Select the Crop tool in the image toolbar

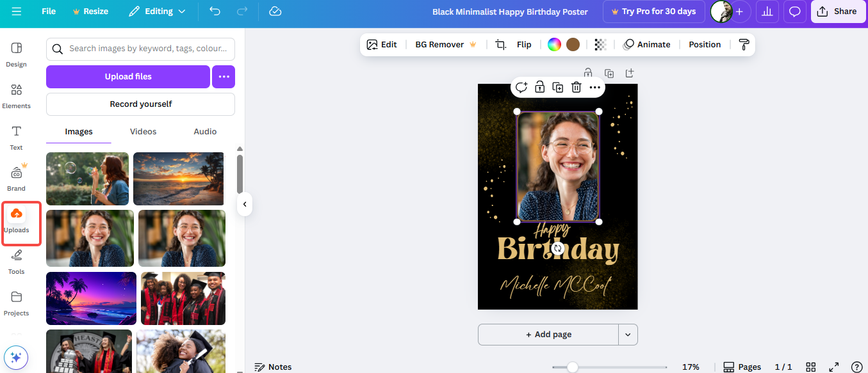(500, 44)
